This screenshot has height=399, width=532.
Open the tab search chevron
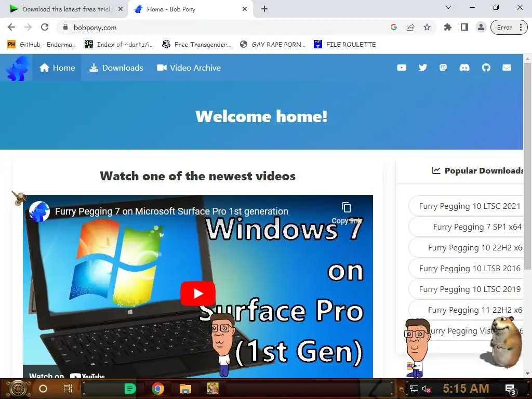448,7
